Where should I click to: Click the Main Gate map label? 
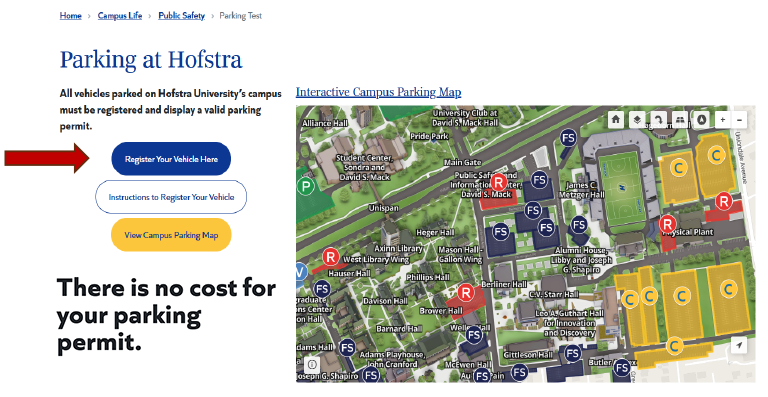pyautogui.click(x=462, y=162)
